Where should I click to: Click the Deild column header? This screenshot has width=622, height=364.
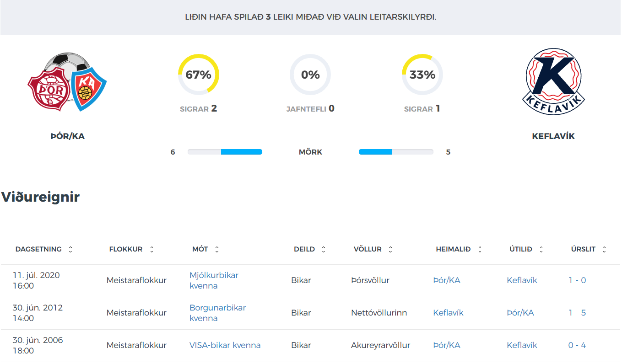pos(304,249)
